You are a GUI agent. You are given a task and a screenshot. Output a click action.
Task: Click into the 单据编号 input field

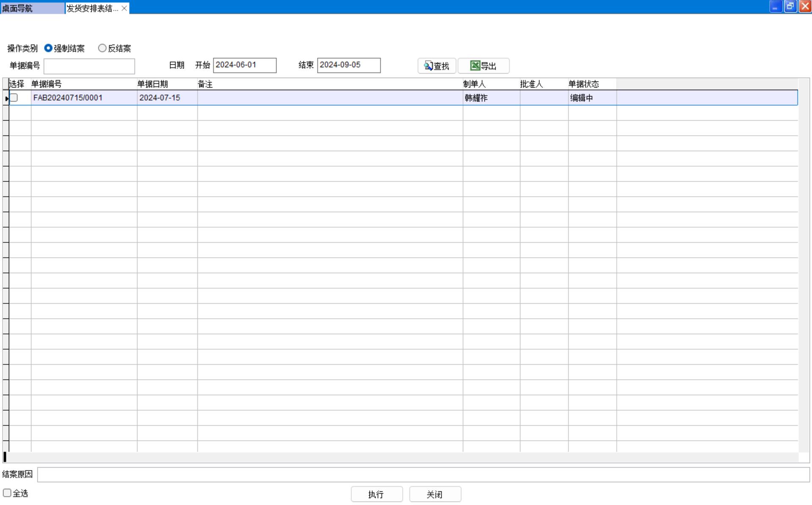pos(89,66)
